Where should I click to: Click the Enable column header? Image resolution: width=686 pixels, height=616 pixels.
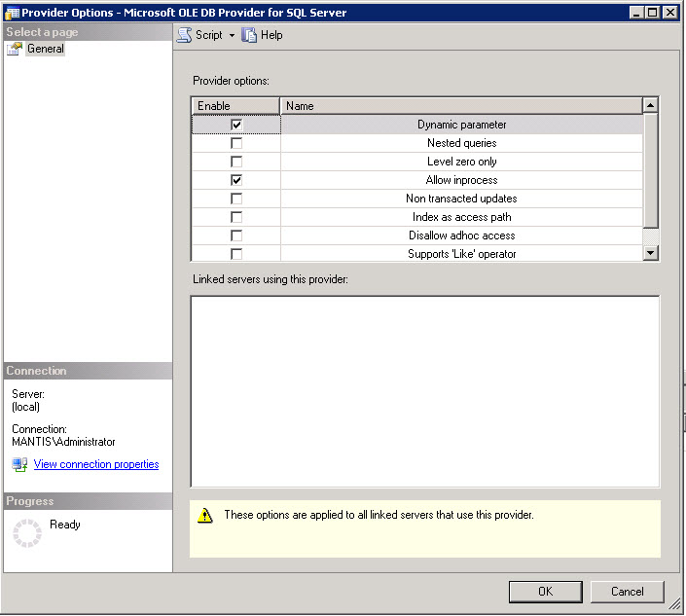(x=235, y=106)
